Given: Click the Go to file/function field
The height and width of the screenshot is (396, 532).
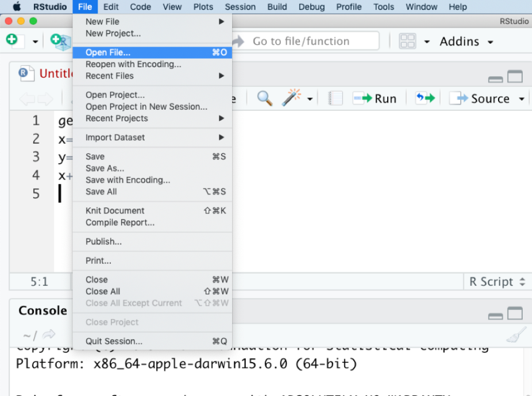Looking at the screenshot, I should 306,41.
